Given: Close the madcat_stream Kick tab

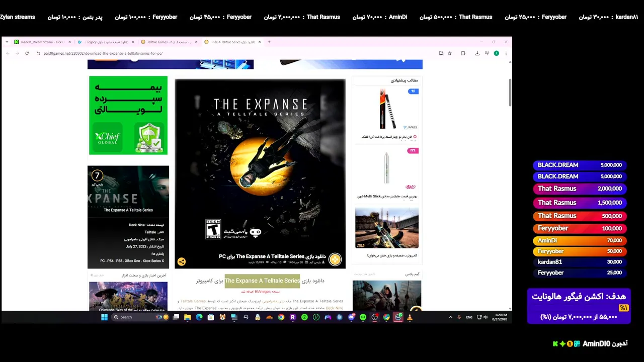Looking at the screenshot, I should coord(69,42).
